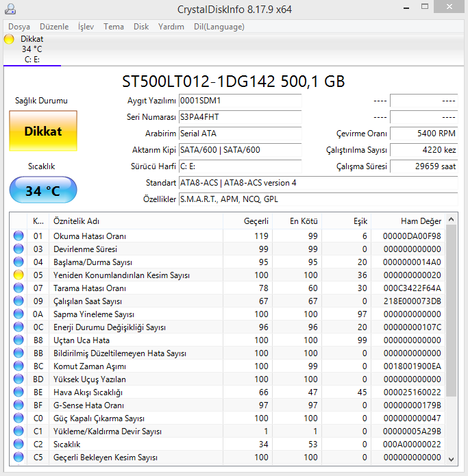Open the Tema menu
This screenshot has height=476, width=468.
[114, 27]
